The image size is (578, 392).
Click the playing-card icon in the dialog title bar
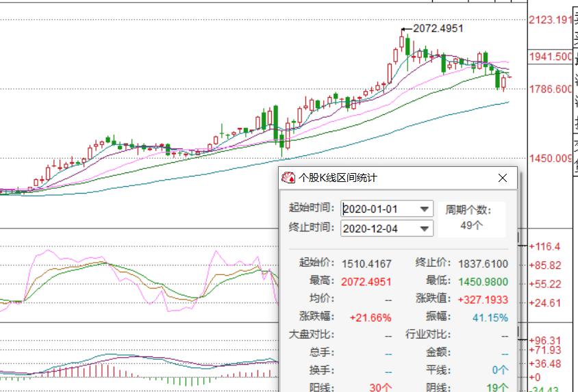click(288, 178)
